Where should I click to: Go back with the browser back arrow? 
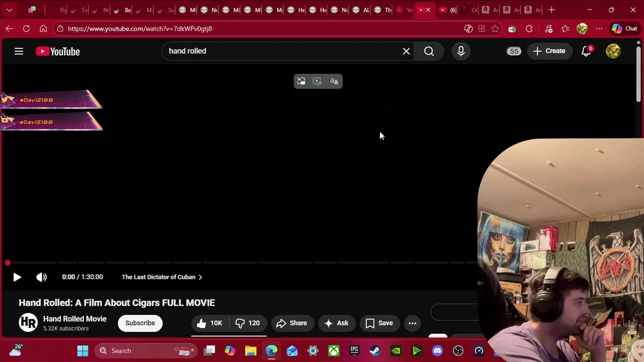pos(10,29)
